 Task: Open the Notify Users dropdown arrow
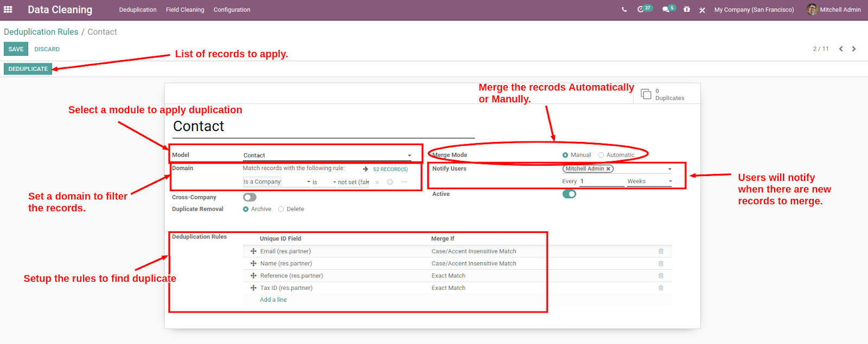coord(669,169)
